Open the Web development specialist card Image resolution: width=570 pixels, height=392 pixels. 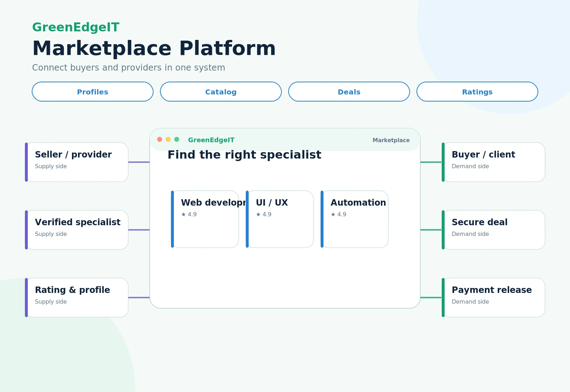pos(205,219)
